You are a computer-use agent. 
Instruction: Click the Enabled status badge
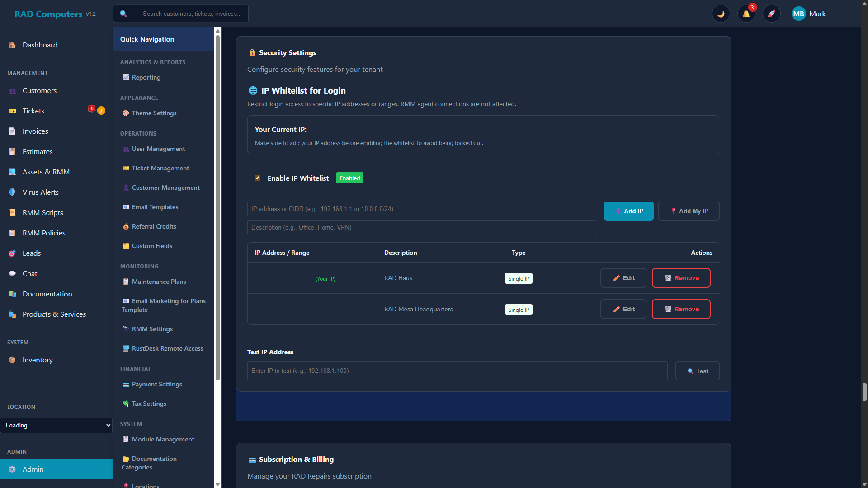pyautogui.click(x=349, y=178)
